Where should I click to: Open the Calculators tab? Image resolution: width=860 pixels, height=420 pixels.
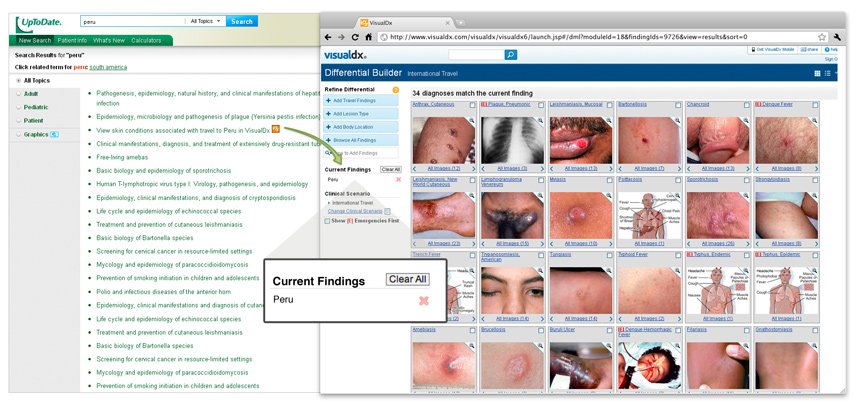tap(146, 40)
